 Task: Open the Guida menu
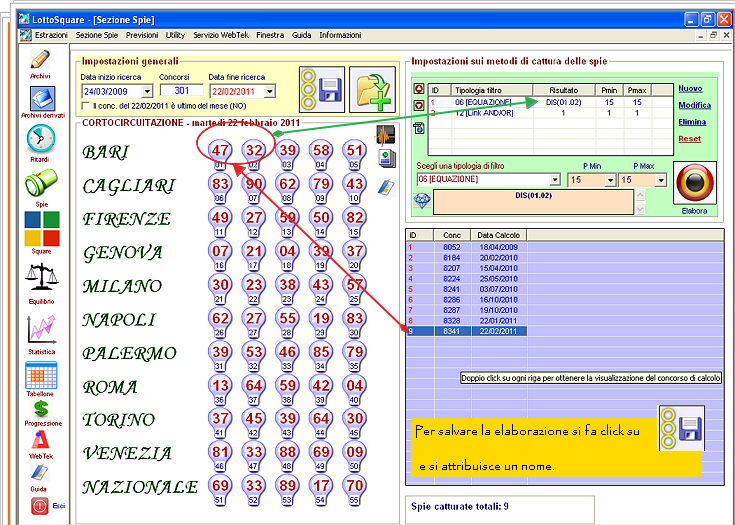[301, 35]
